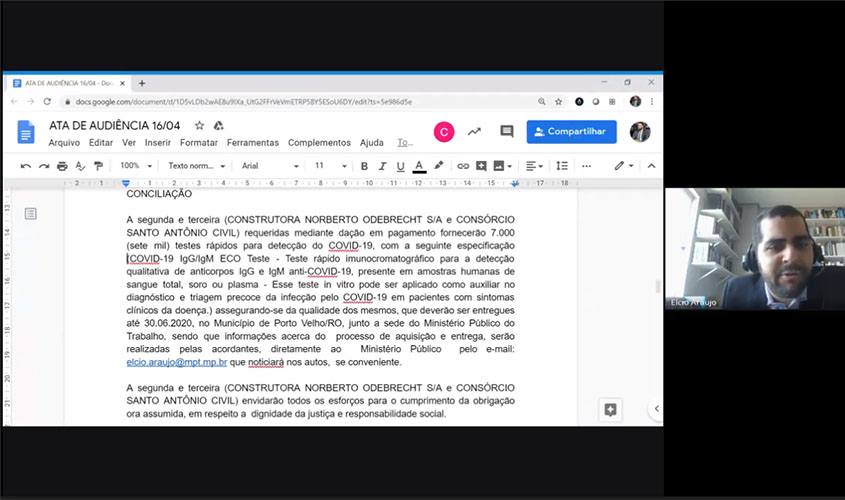845x500 pixels.
Task: Open the Inserir menu
Action: 157,143
